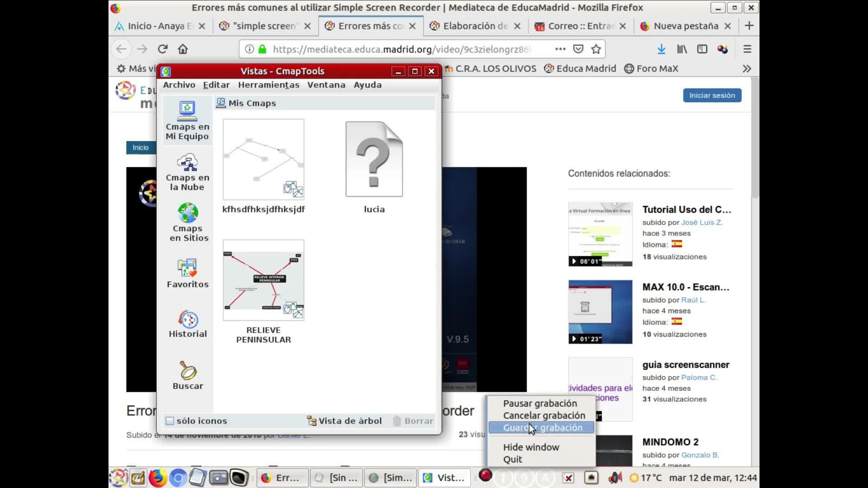Click the red recording tray icon
868x488 pixels.
pos(485,476)
